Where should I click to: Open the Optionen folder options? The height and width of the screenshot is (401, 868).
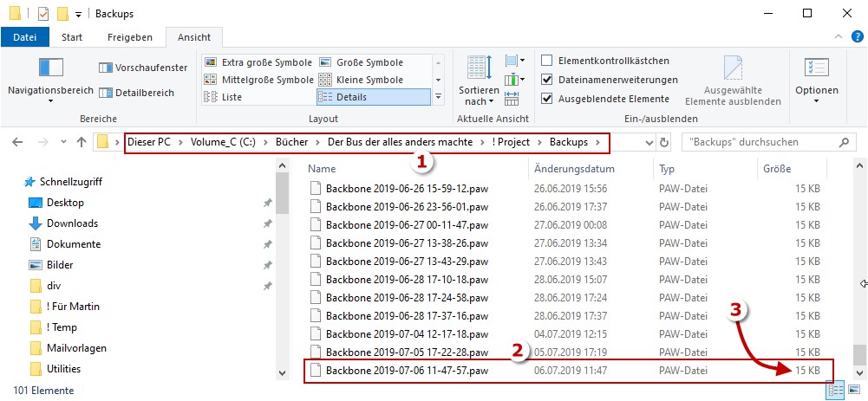pyautogui.click(x=817, y=81)
